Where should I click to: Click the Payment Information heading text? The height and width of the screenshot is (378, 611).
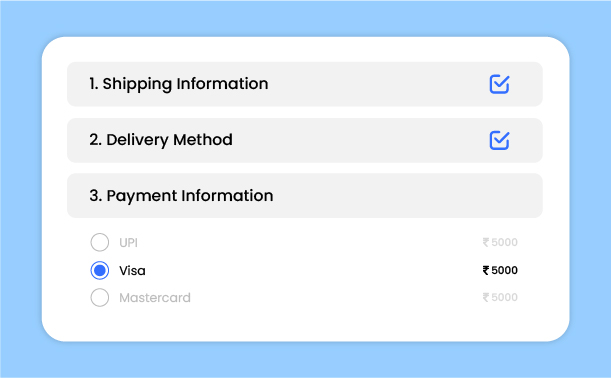(x=190, y=196)
